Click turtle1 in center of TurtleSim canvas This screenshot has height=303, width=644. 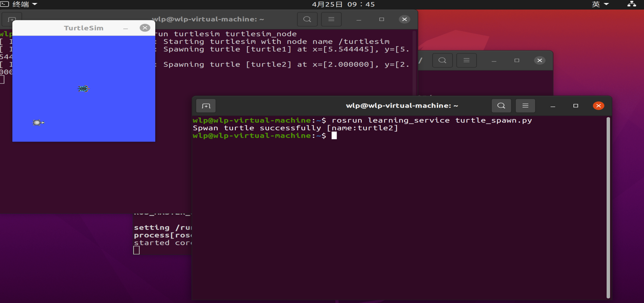(84, 89)
